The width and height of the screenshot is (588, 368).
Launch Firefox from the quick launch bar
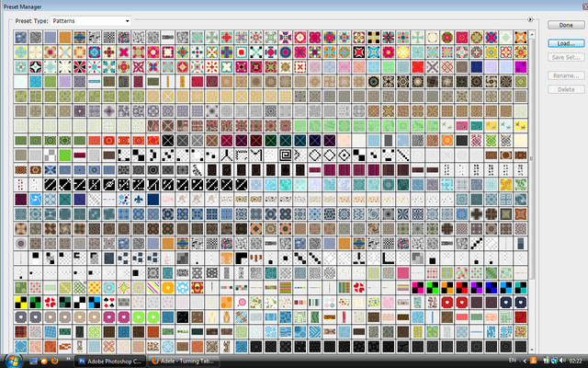(54, 362)
